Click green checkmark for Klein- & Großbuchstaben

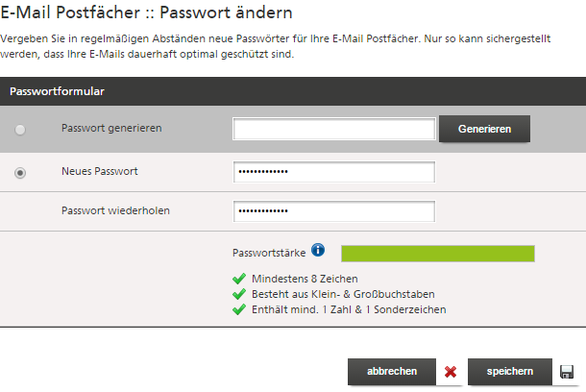tap(239, 294)
